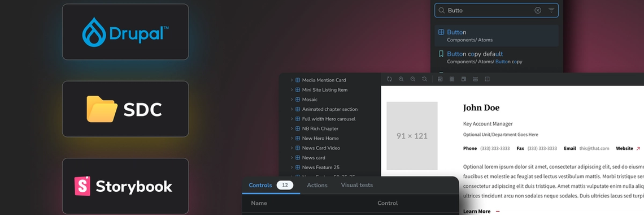
Task: Switch to the Visual tests tab
Action: pyautogui.click(x=357, y=185)
